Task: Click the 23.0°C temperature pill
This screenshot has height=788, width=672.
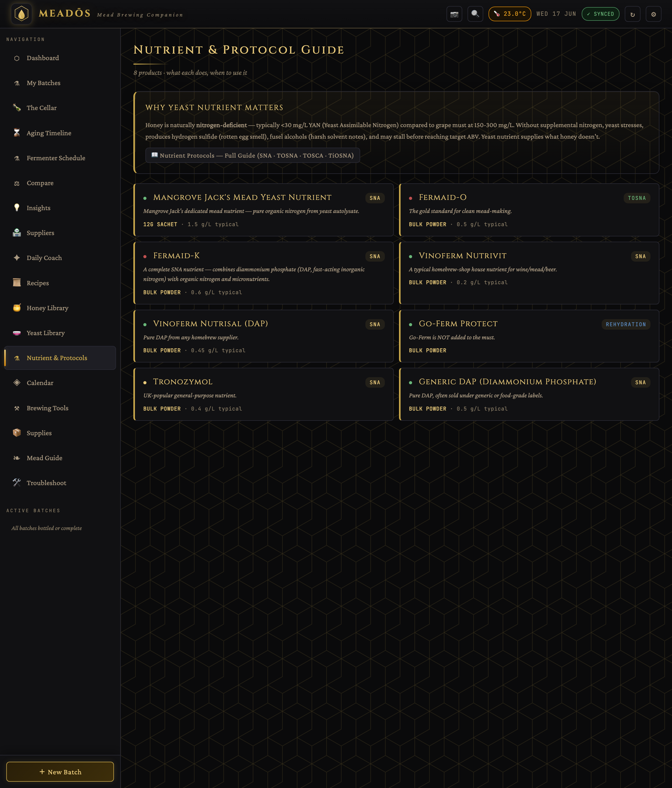Action: click(510, 14)
